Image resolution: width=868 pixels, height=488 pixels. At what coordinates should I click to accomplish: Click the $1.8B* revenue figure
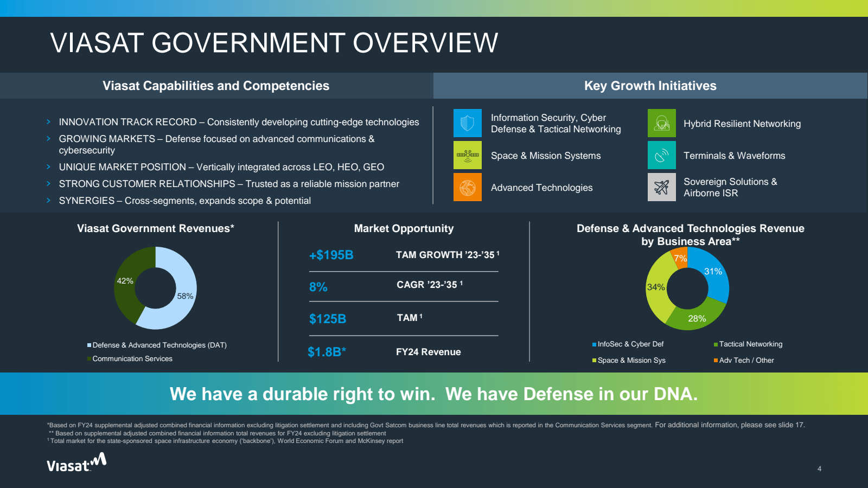(327, 352)
